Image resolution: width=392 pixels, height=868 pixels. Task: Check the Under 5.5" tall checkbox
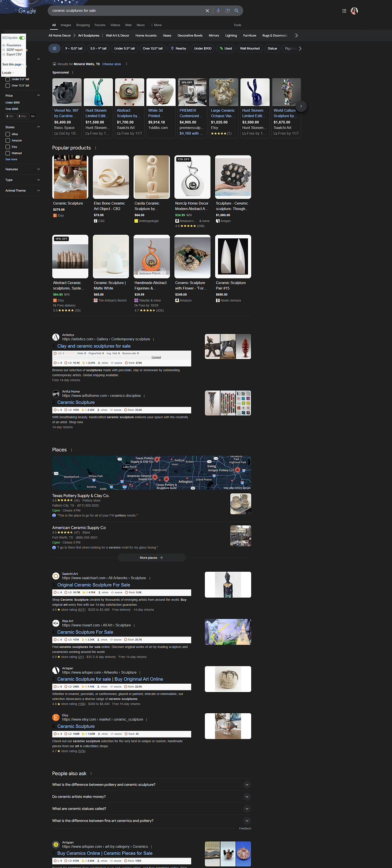pyautogui.click(x=8, y=79)
